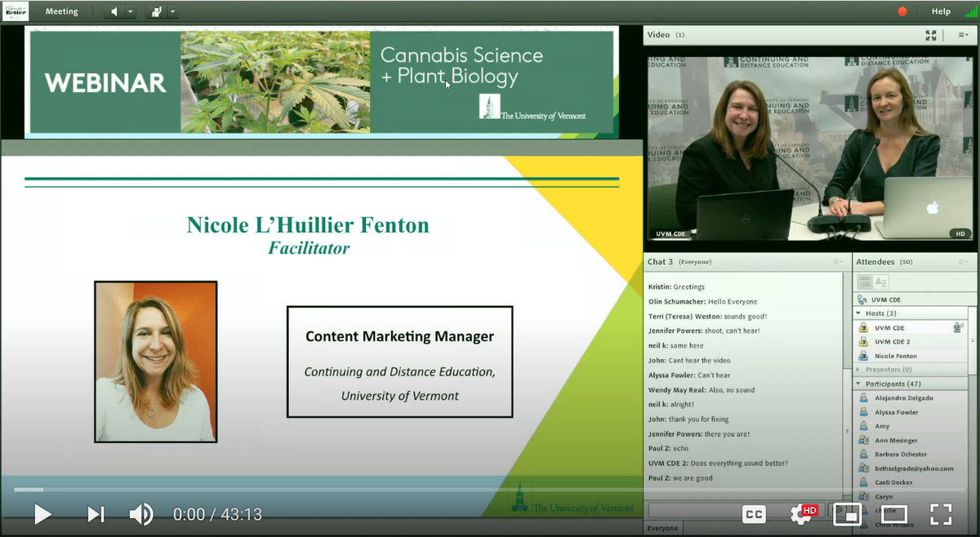The width and height of the screenshot is (980, 537).
Task: Collapse the Hosts (3) group
Action: pos(858,313)
